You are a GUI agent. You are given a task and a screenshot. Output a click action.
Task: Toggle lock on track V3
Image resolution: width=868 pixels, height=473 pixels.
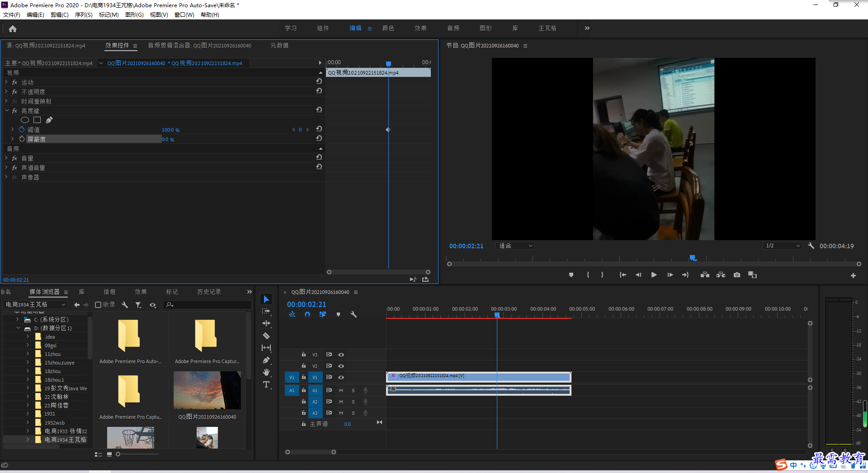[304, 355]
